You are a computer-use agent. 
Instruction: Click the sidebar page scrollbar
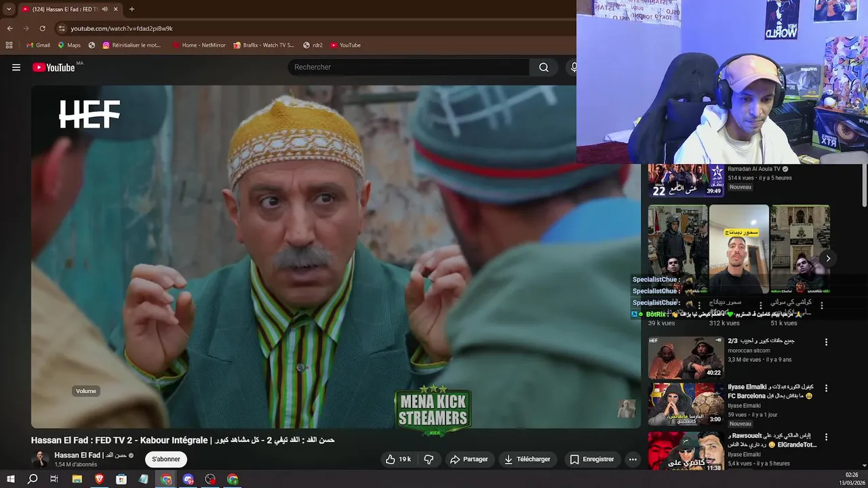click(x=865, y=184)
